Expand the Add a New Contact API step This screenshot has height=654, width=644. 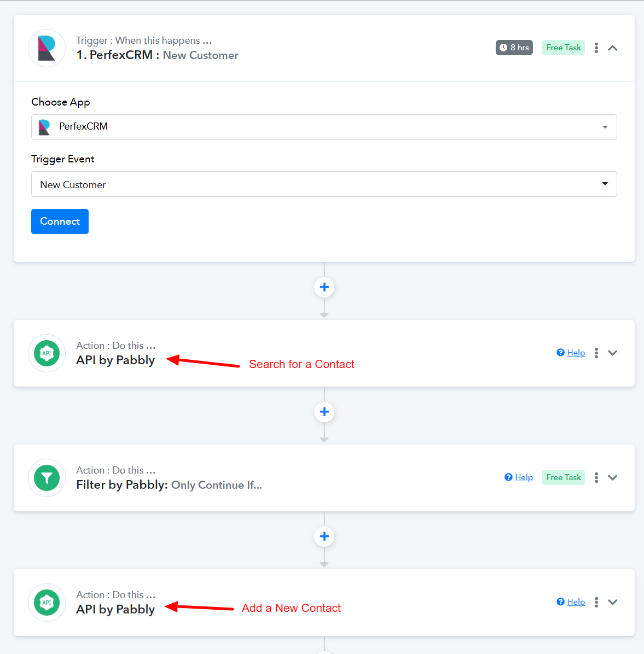click(612, 602)
